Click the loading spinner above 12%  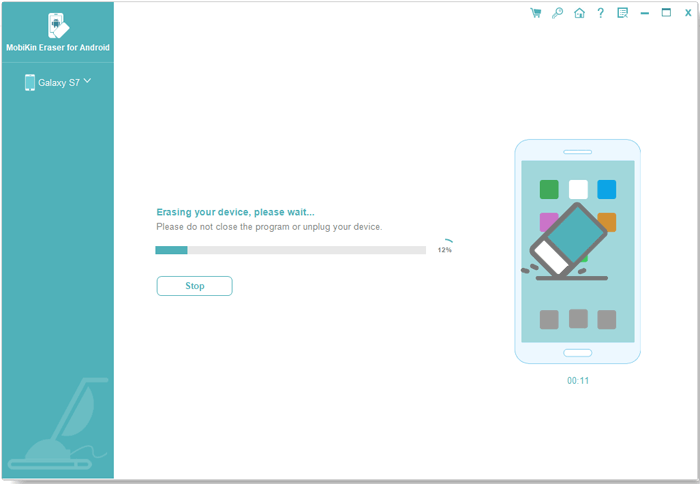449,241
